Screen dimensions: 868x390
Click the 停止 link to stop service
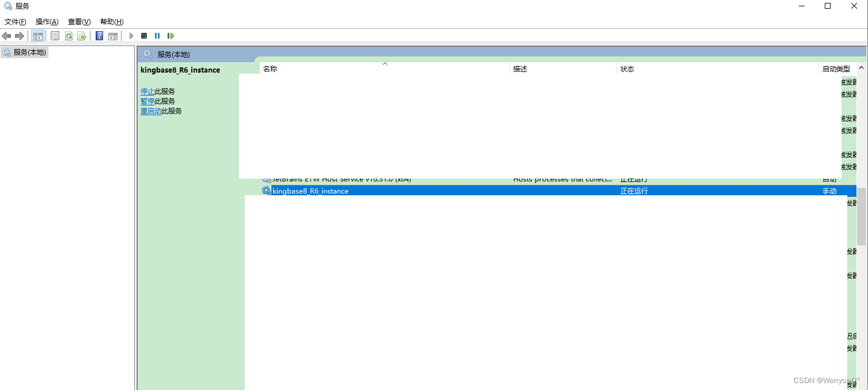pyautogui.click(x=147, y=91)
